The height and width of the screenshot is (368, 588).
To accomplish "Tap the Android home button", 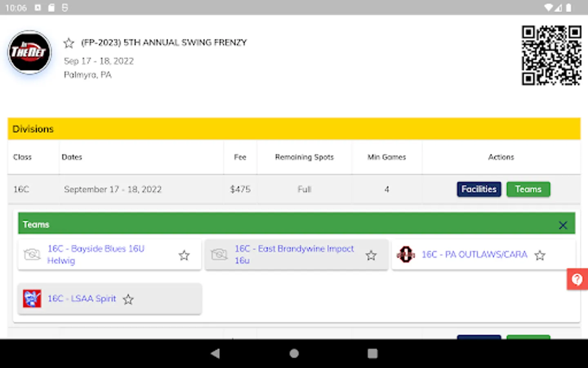I will tap(294, 353).
